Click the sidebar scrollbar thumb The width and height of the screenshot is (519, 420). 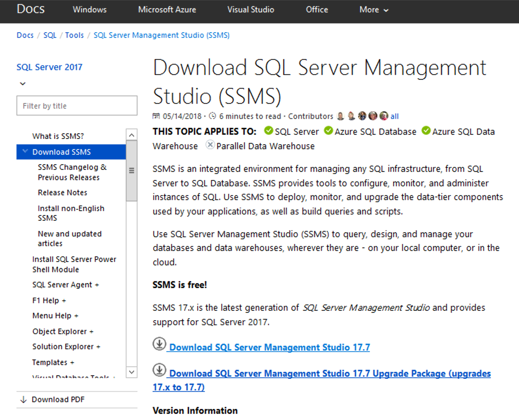coord(132,170)
